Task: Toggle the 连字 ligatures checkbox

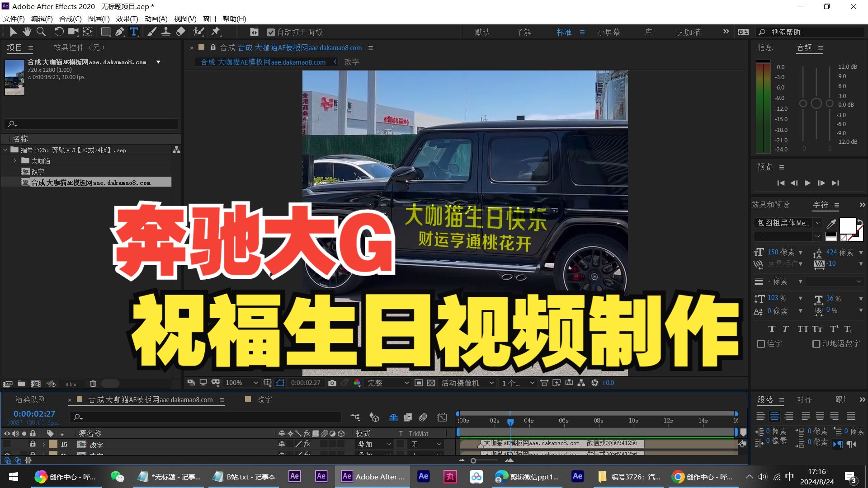Action: 761,344
